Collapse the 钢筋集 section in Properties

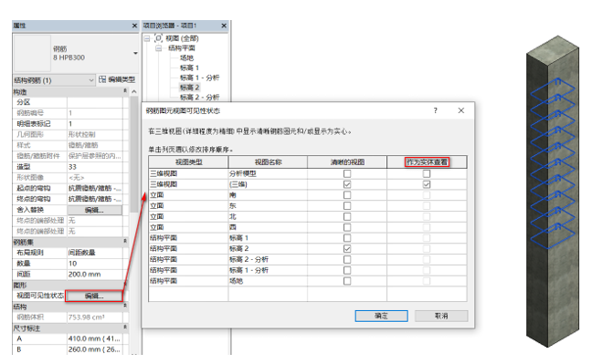[x=125, y=242]
